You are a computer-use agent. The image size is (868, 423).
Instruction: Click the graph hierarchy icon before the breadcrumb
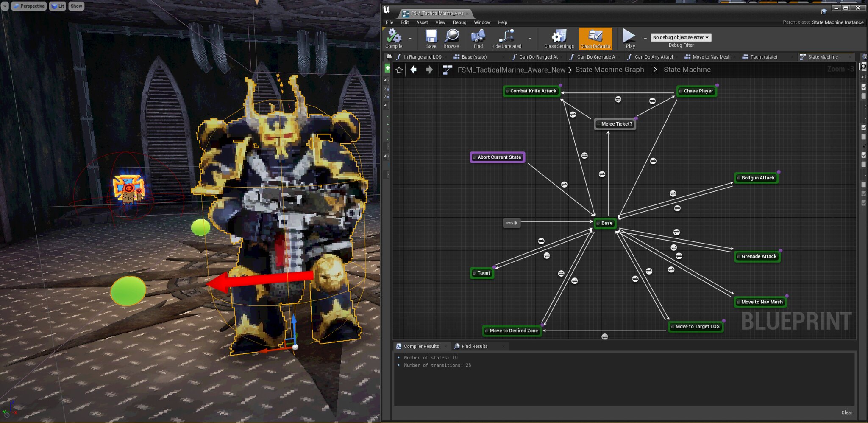(x=447, y=70)
